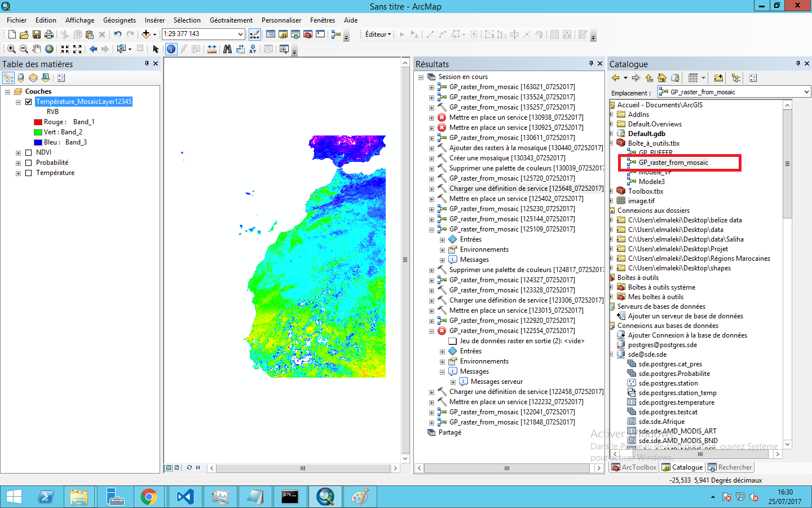This screenshot has width=812, height=508.
Task: Open the map scale dropdown
Action: pos(241,34)
